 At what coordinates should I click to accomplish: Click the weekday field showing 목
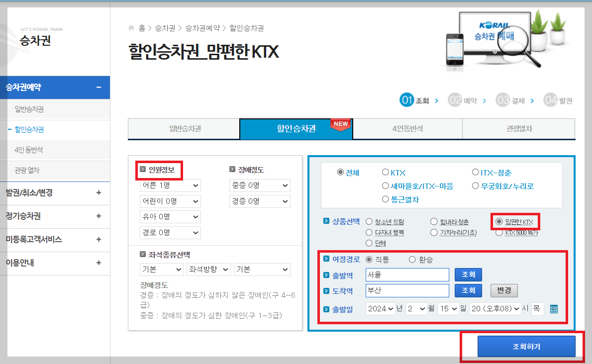click(x=537, y=308)
